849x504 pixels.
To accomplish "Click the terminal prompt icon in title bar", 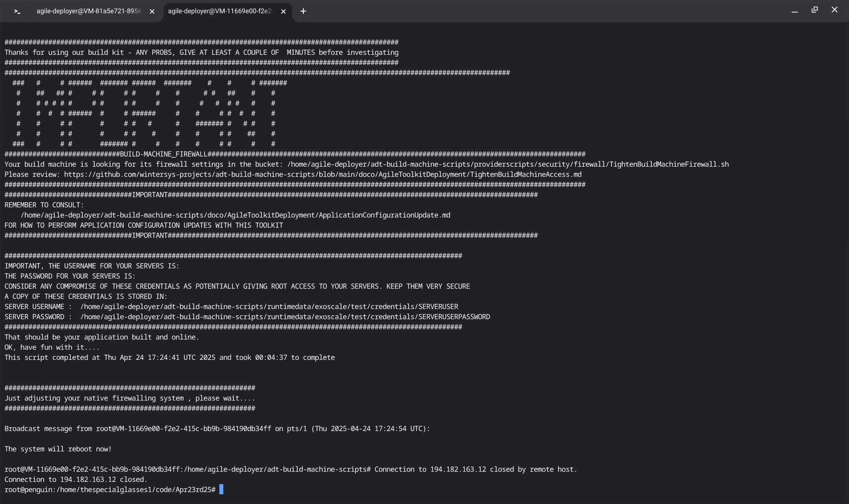I will click(x=17, y=11).
